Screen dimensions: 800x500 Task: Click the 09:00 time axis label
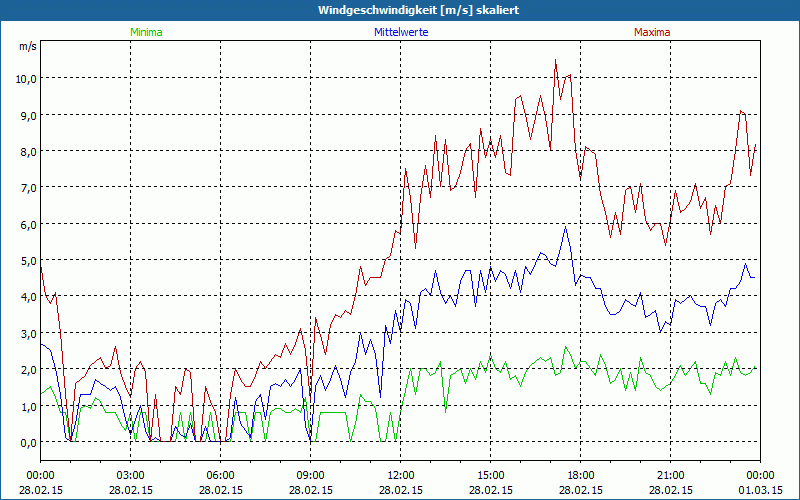tap(310, 476)
